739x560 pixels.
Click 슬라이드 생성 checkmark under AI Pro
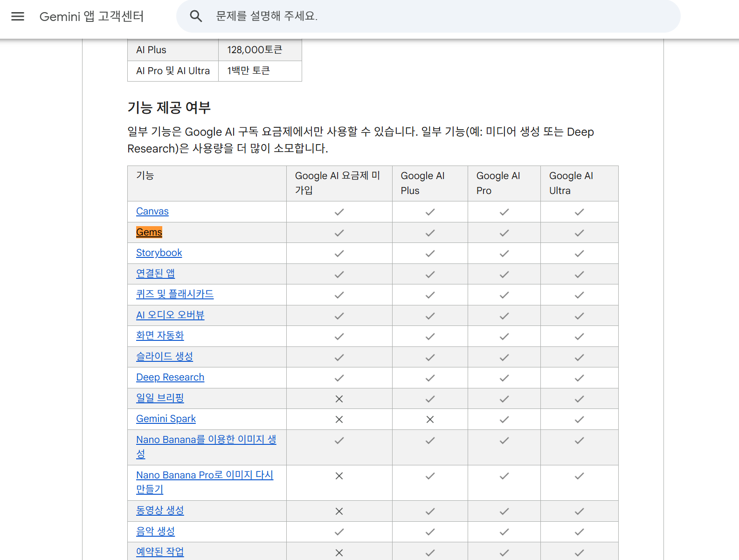click(504, 358)
